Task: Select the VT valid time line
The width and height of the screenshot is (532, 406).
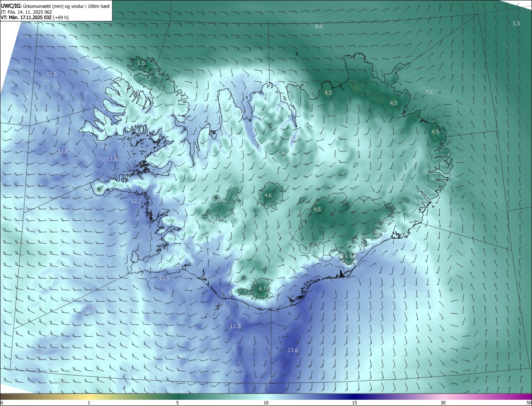Action: pos(35,17)
